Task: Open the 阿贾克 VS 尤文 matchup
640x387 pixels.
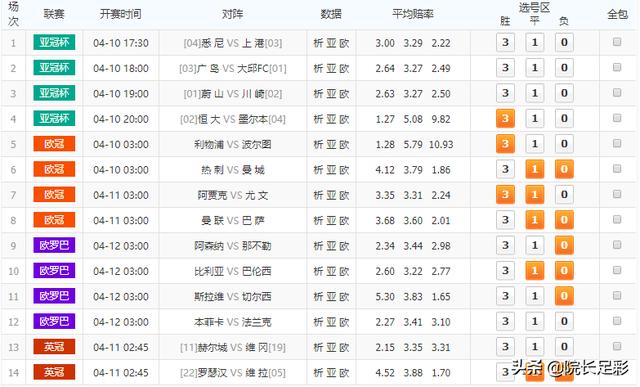Action: click(233, 195)
